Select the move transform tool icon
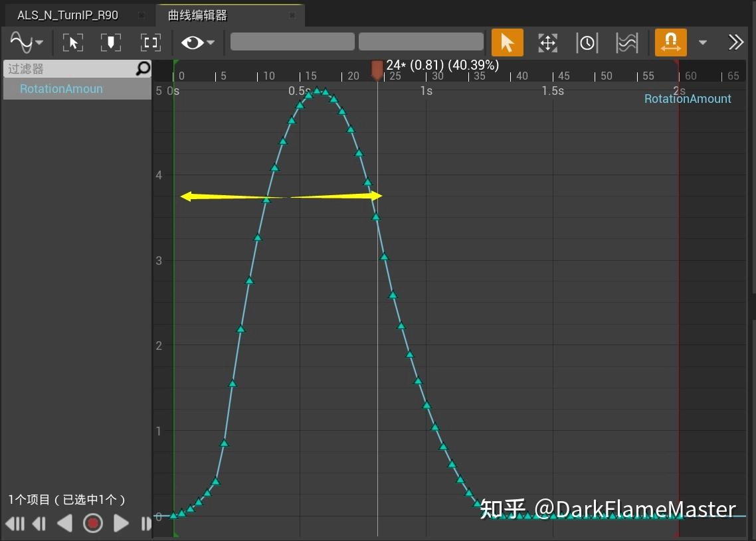 coord(547,43)
